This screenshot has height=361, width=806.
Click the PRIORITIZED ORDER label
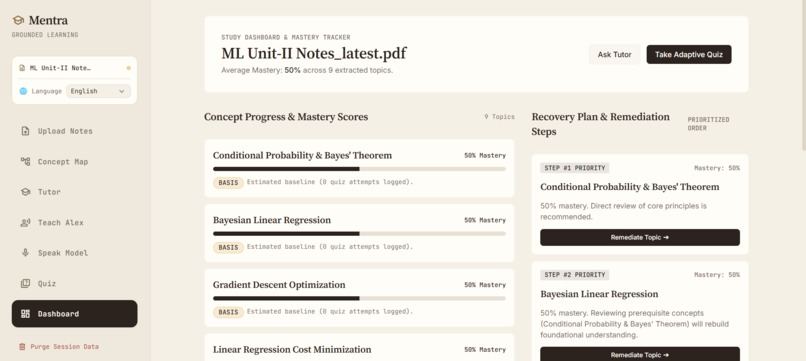[708, 124]
